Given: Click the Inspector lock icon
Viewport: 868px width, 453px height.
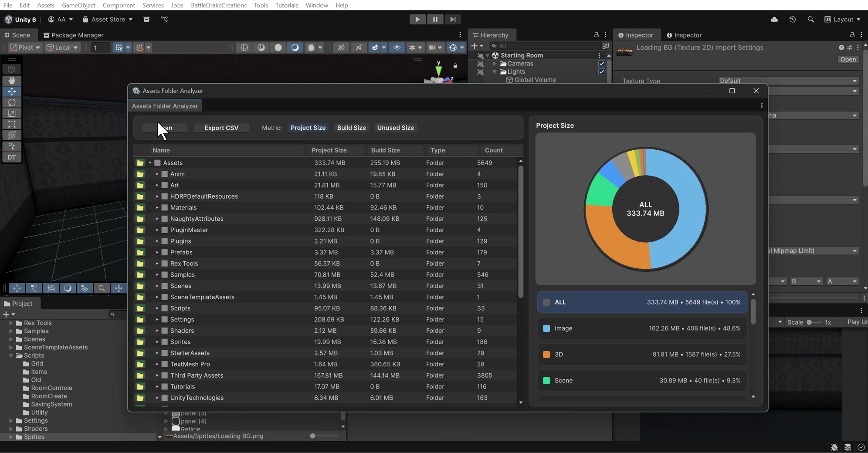Looking at the screenshot, I should pyautogui.click(x=852, y=34).
